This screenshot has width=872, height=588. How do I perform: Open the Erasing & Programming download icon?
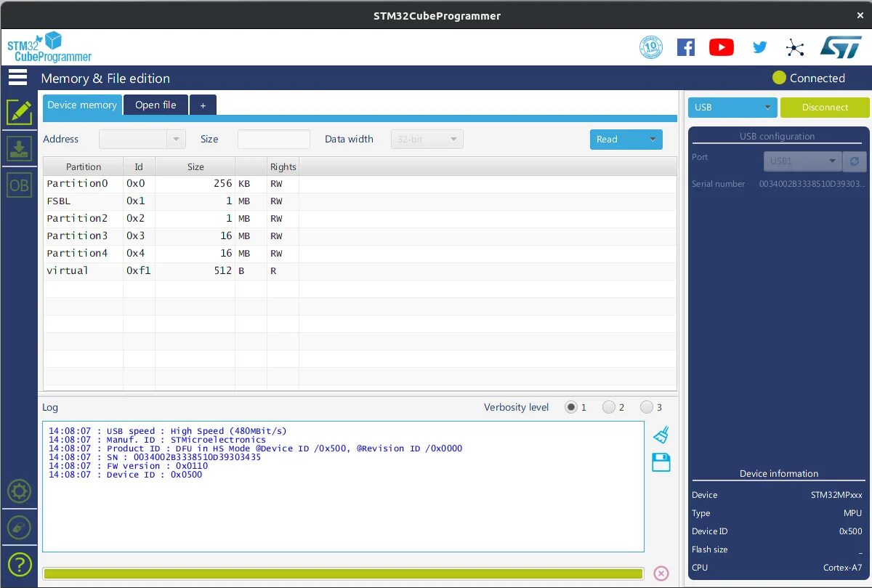[x=19, y=148]
